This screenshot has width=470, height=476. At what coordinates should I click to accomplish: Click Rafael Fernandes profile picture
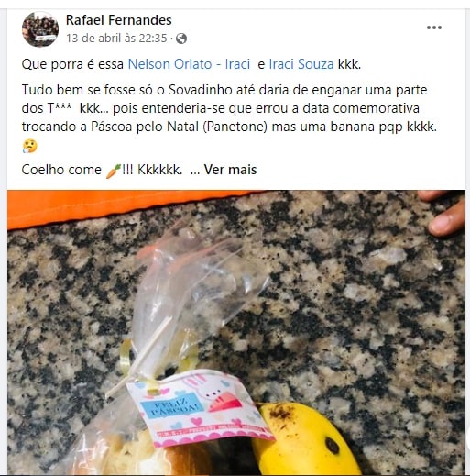click(x=40, y=29)
